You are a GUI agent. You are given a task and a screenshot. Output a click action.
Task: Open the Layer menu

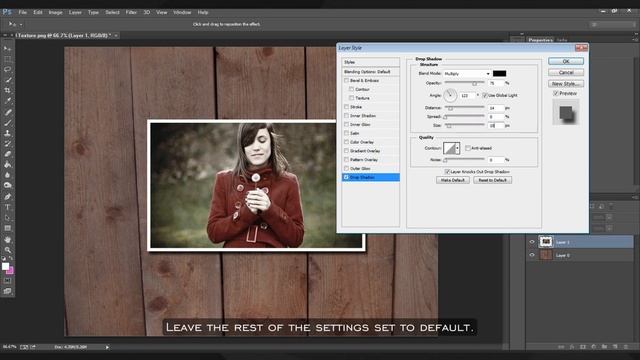pos(75,12)
